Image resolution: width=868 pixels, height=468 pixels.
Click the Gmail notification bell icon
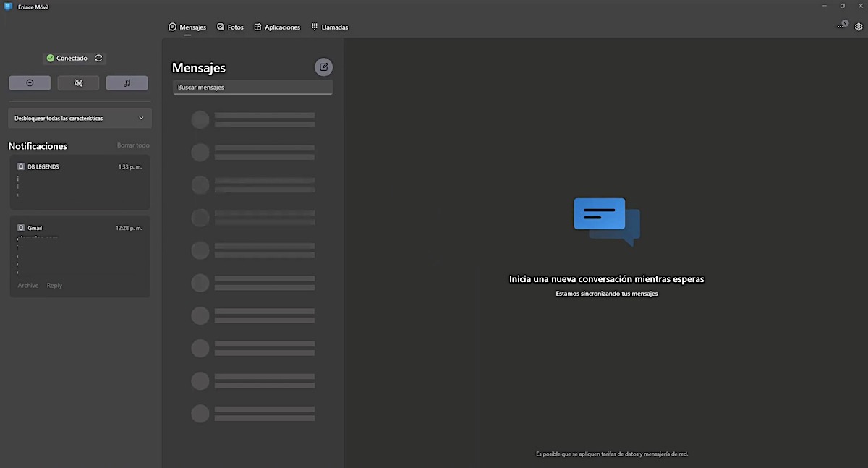[x=21, y=228]
